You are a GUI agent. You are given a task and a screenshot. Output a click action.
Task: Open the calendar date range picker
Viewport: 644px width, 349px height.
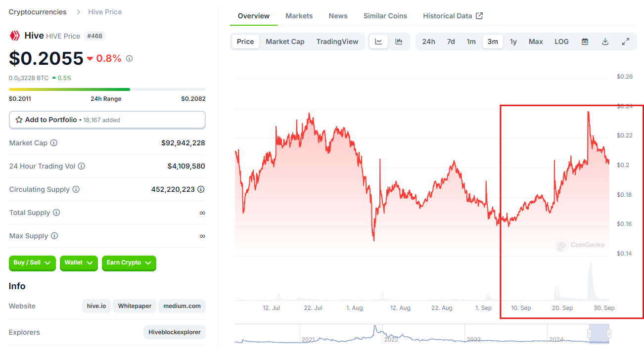(585, 42)
